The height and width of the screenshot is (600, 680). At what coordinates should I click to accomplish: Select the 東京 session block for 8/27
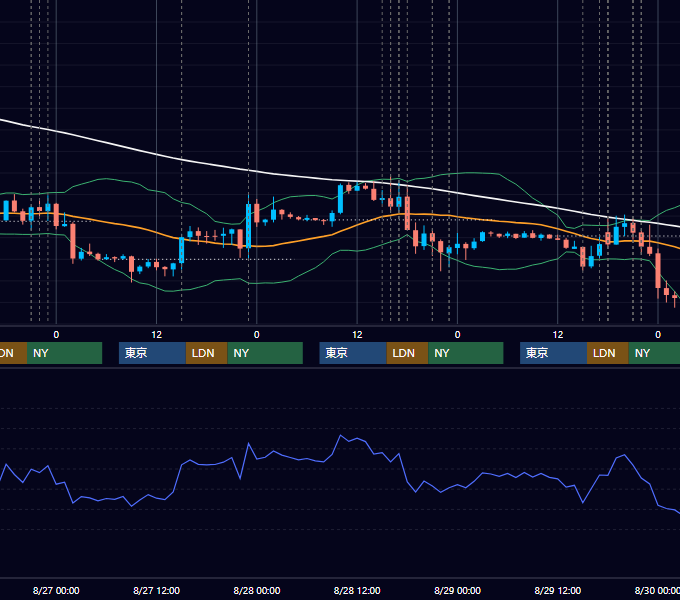coord(152,353)
